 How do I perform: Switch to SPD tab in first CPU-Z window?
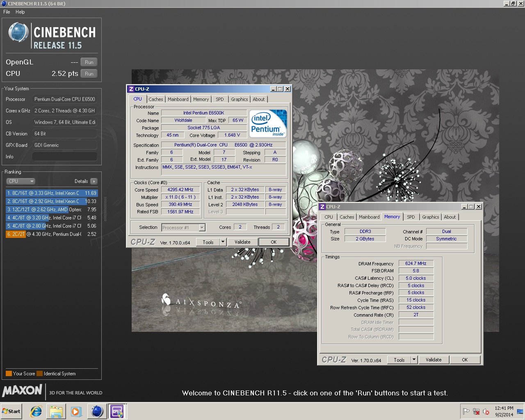pyautogui.click(x=220, y=99)
